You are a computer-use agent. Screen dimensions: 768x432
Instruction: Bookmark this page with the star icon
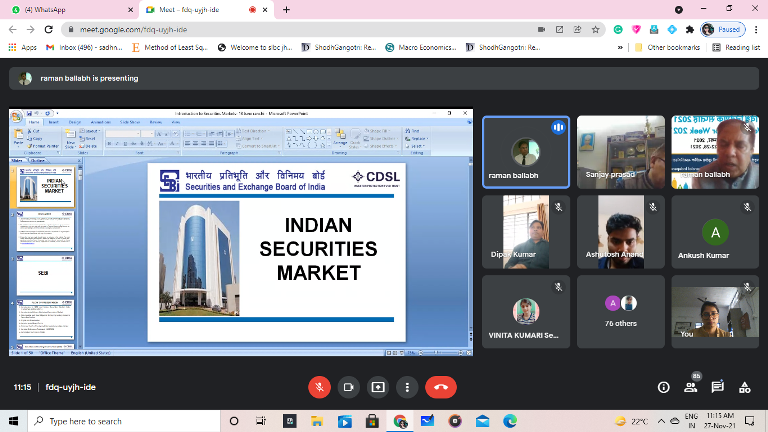[596, 29]
